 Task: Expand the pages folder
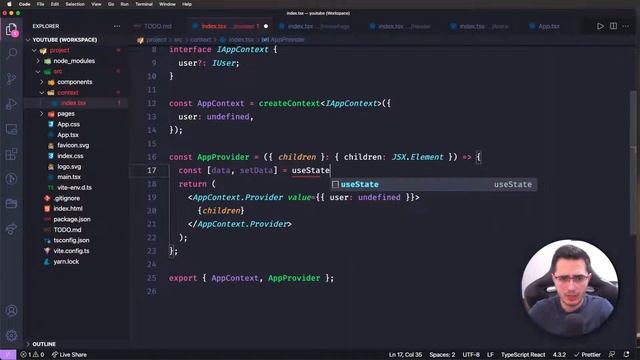click(x=66, y=114)
